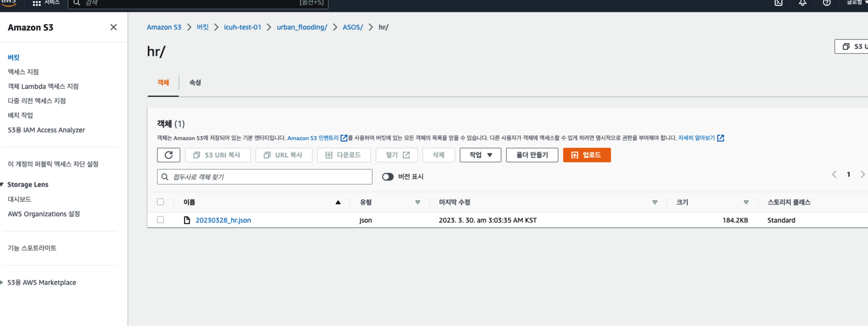Click the search box in the AWS top bar
Image resolution: width=868 pixels, height=326 pixels.
point(198,3)
